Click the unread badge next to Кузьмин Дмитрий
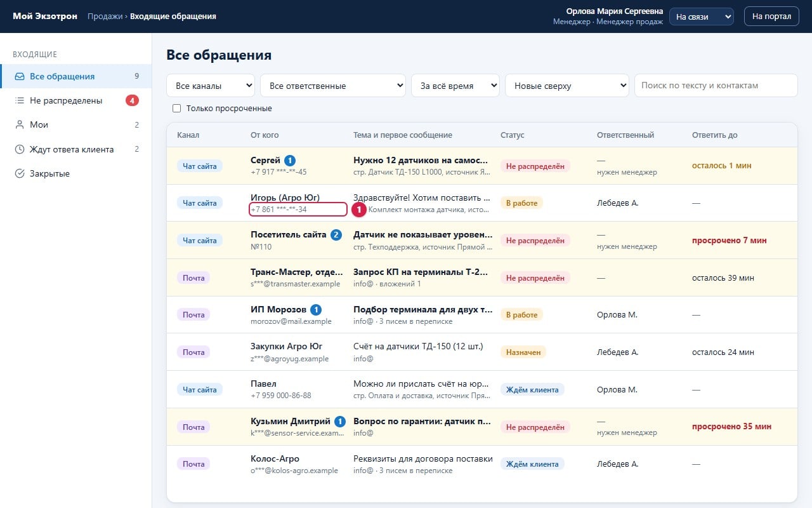Viewport: 812px width, 508px height. 340,422
